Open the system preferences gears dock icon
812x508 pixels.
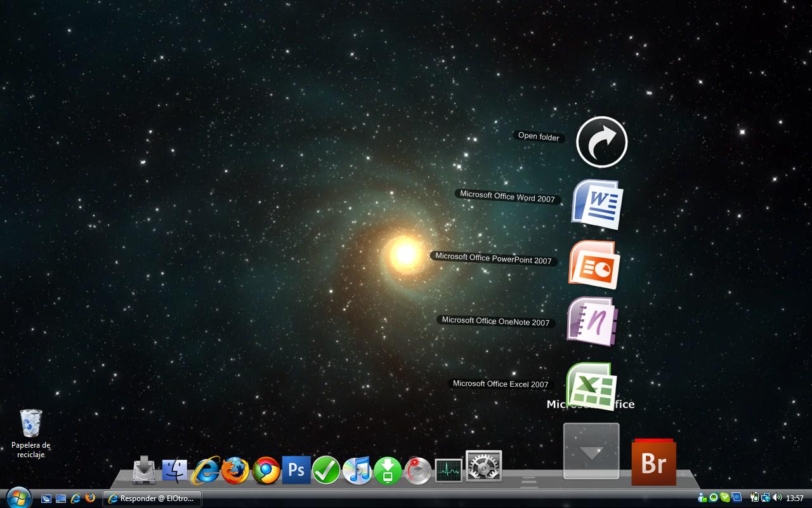483,467
